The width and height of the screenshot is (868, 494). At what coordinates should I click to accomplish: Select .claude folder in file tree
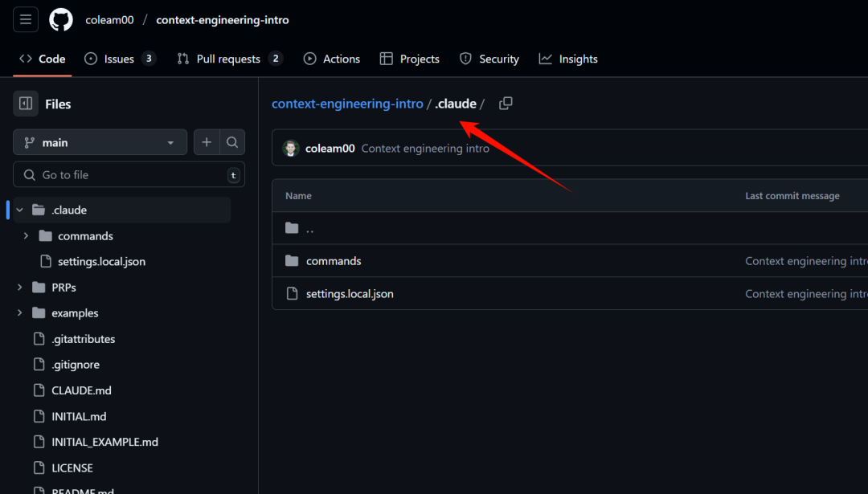click(69, 210)
